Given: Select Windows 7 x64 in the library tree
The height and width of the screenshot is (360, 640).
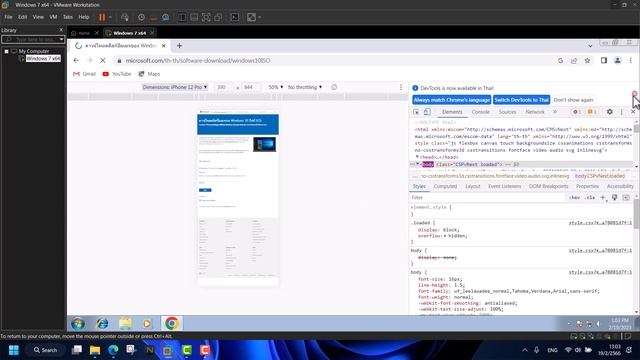Looking at the screenshot, I should [43, 59].
